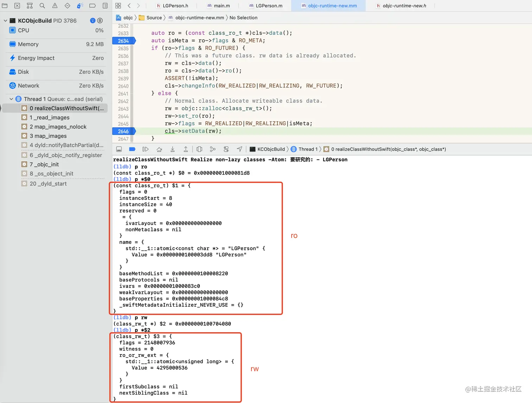This screenshot has width=532, height=403.
Task: Collapse the KCObjcBuild process tree
Action: [5, 21]
